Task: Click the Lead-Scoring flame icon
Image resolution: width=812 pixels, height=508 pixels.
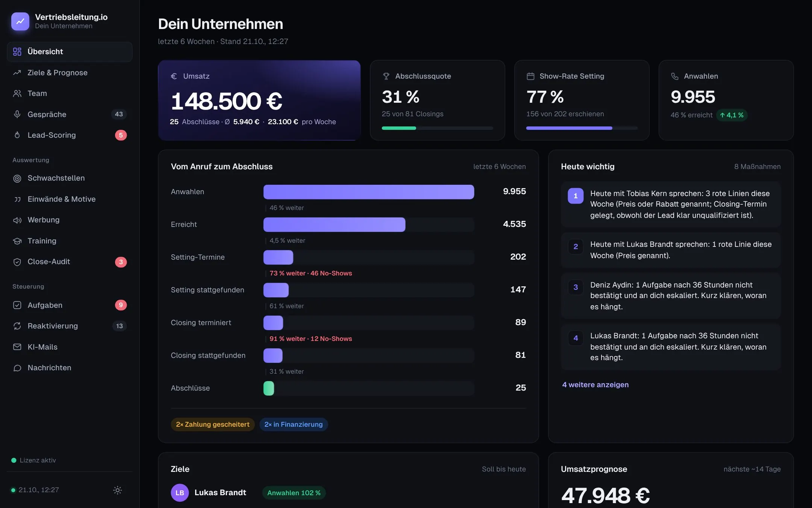Action: coord(17,135)
